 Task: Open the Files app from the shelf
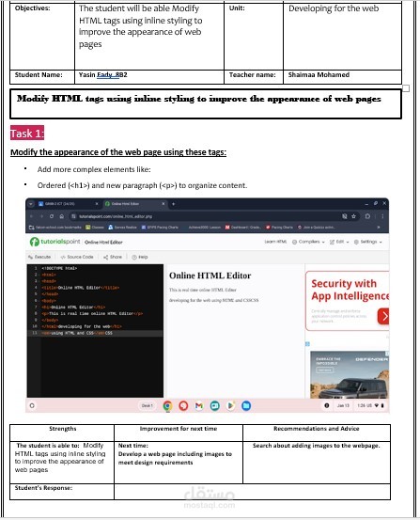(246, 405)
